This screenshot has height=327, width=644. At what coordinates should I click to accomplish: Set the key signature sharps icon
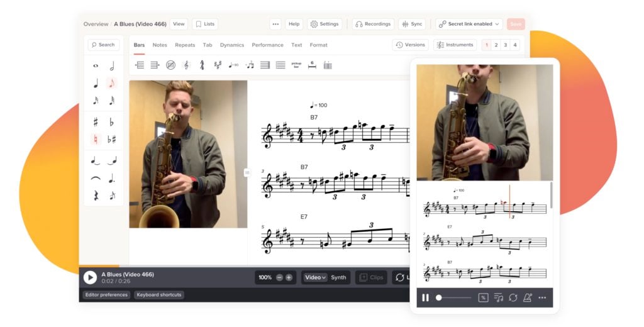218,65
